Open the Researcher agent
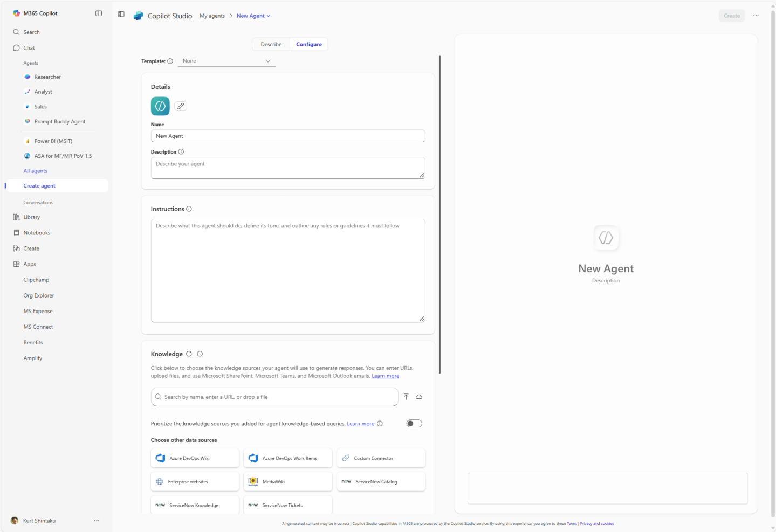This screenshot has height=532, width=776. [47, 77]
